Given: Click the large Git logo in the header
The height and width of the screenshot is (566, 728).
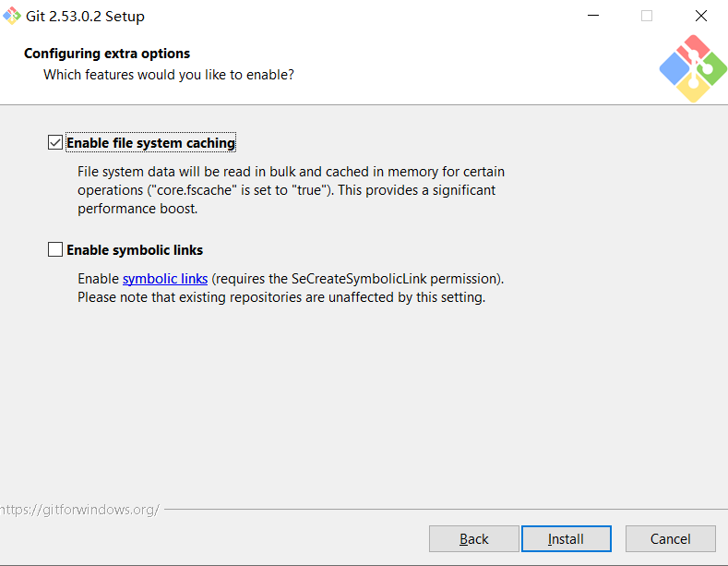Looking at the screenshot, I should [694, 68].
